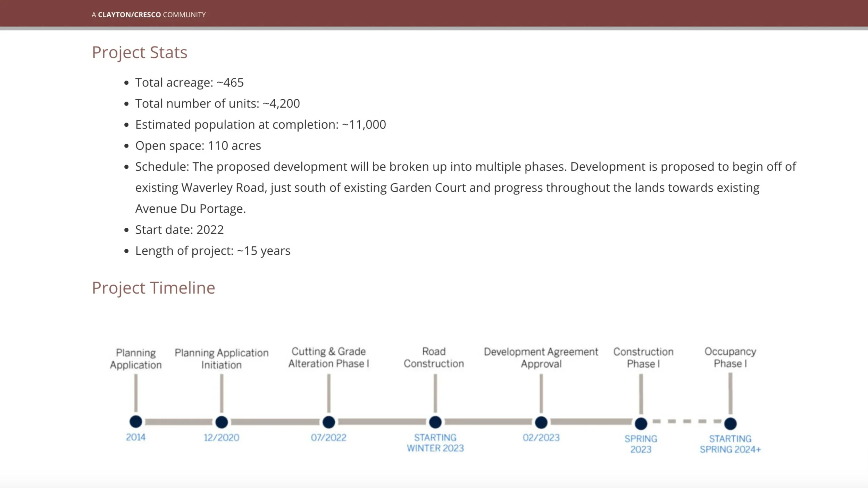Image resolution: width=868 pixels, height=488 pixels.
Task: Click the Development Agreement Approval label
Action: coord(541,357)
